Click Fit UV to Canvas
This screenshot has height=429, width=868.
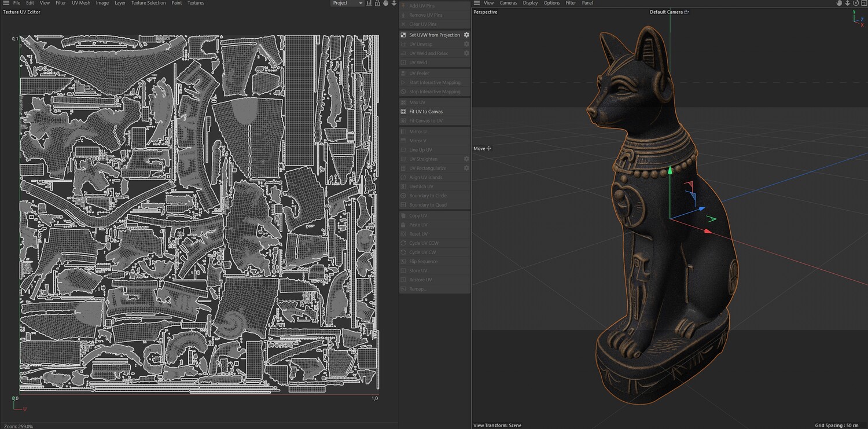coord(426,112)
